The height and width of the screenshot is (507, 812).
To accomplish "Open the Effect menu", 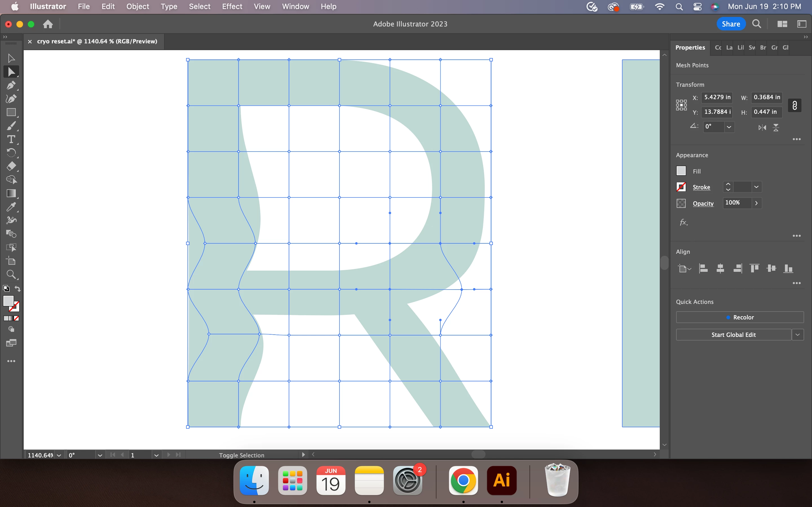I will [232, 6].
